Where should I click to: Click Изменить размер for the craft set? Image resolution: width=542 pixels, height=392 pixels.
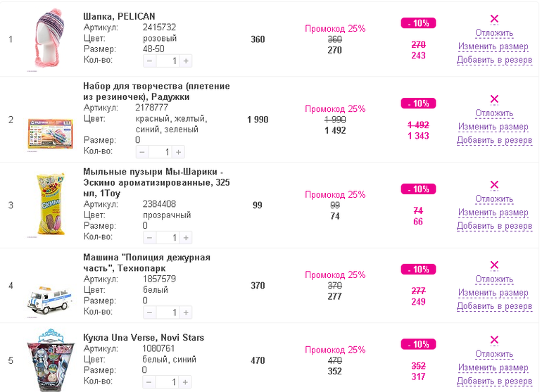(493, 127)
